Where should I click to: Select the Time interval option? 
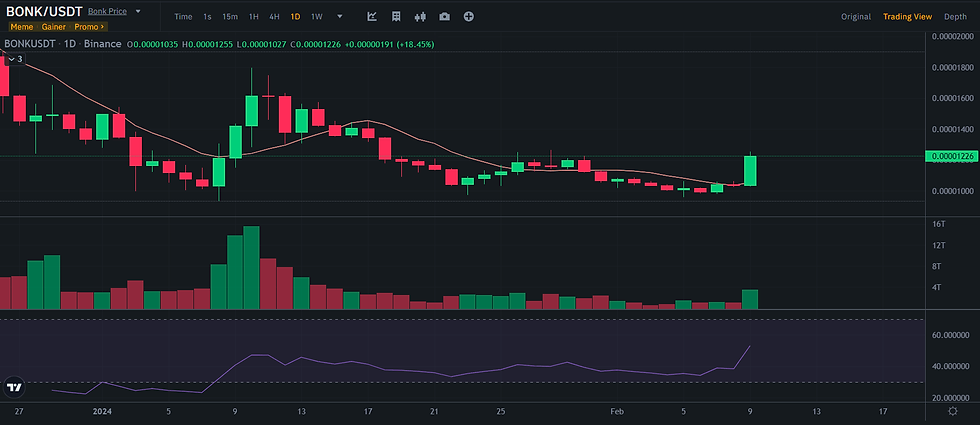coord(183,17)
